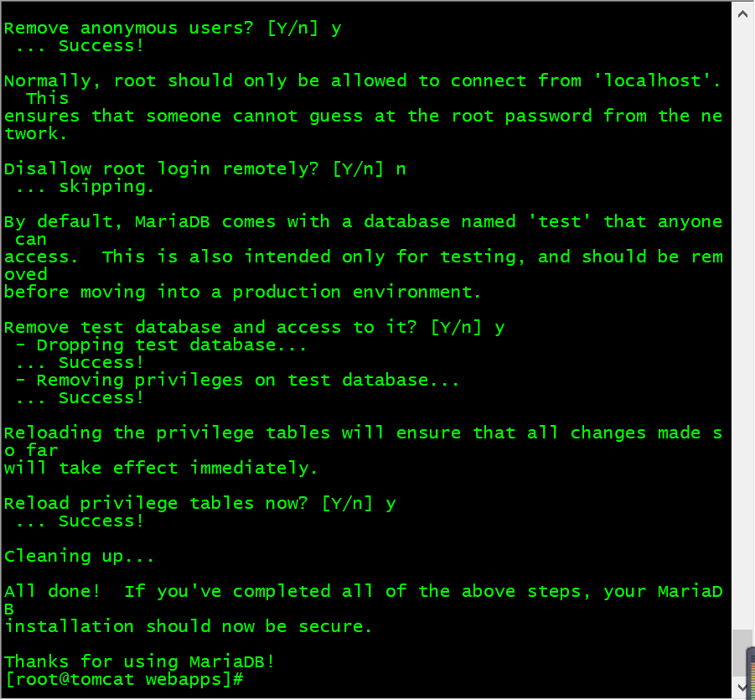Click the scrollbar down arrow

(x=742, y=687)
